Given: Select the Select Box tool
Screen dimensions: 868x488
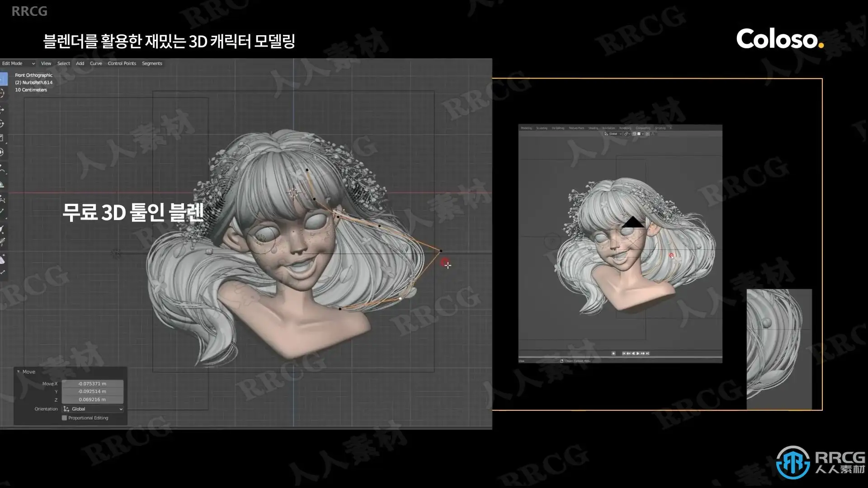Looking at the screenshot, I should 2,80.
